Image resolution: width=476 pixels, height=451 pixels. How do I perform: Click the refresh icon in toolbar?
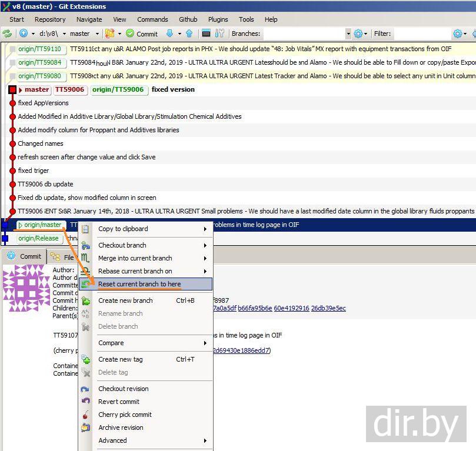tap(7, 34)
